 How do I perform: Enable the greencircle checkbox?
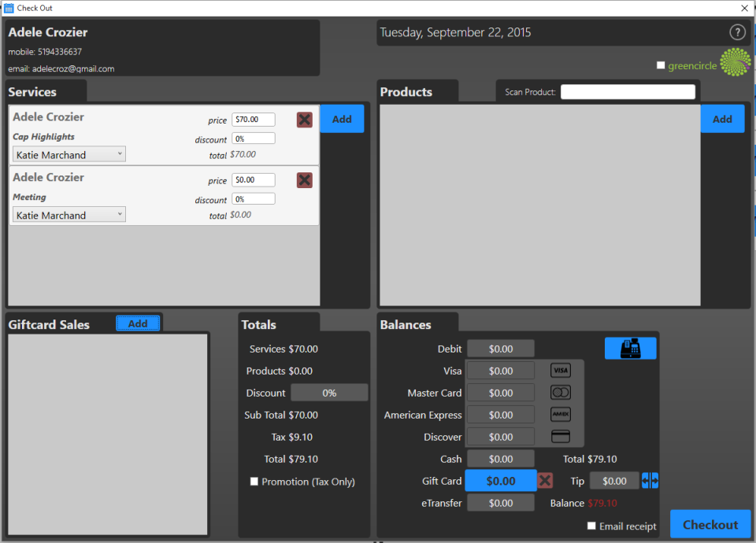click(661, 65)
